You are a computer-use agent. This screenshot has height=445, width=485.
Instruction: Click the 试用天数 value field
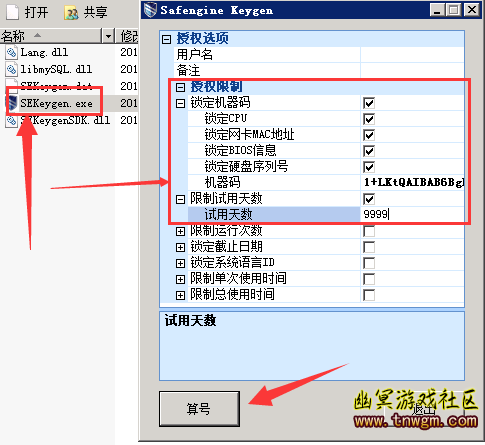tap(412, 214)
